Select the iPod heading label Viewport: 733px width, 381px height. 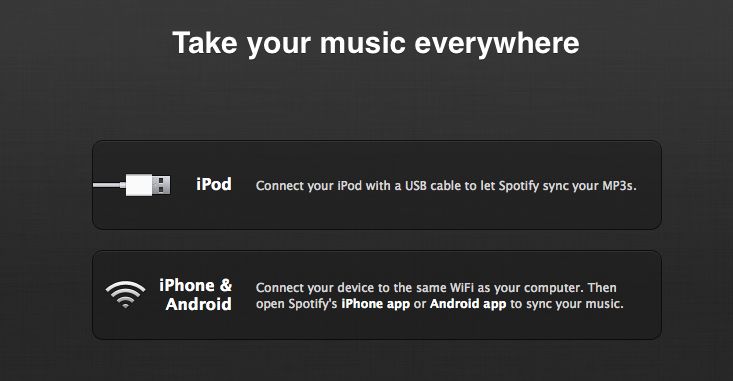(214, 184)
